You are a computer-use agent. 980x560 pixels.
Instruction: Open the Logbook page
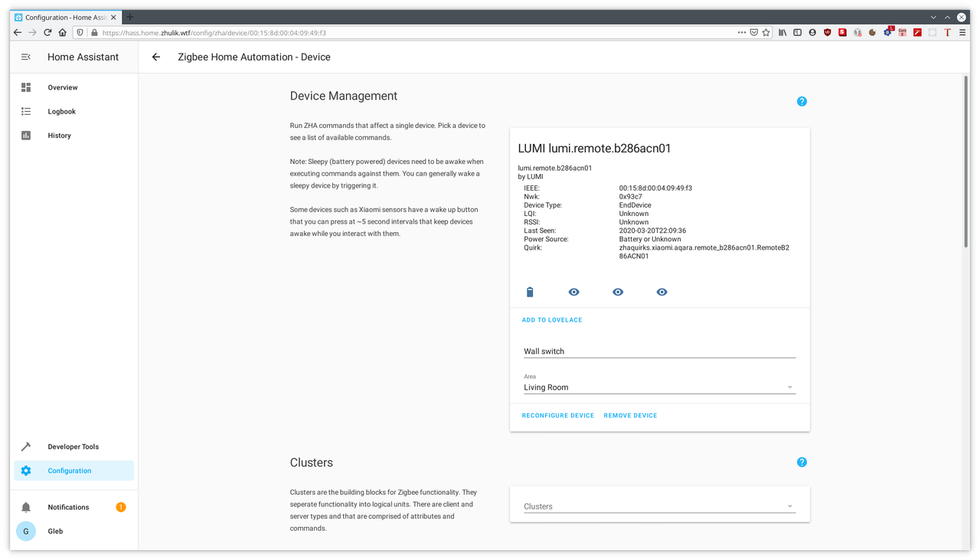[73, 111]
